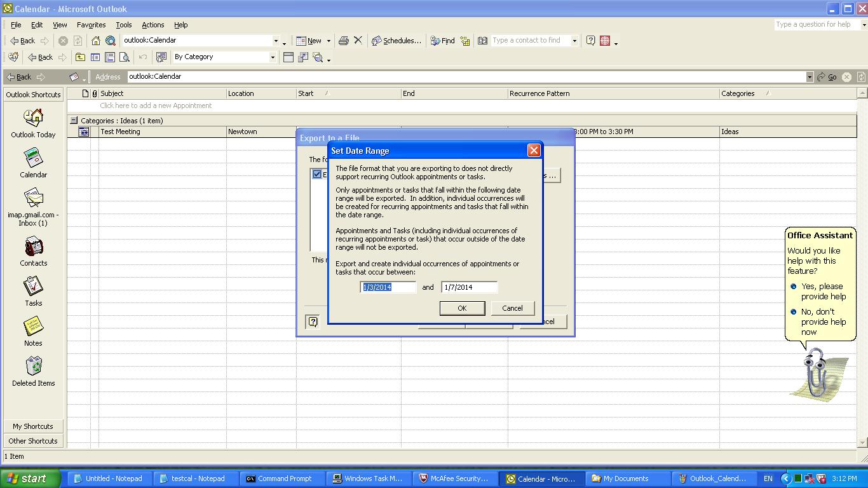Cancel the Set Date Range dialog

[512, 308]
